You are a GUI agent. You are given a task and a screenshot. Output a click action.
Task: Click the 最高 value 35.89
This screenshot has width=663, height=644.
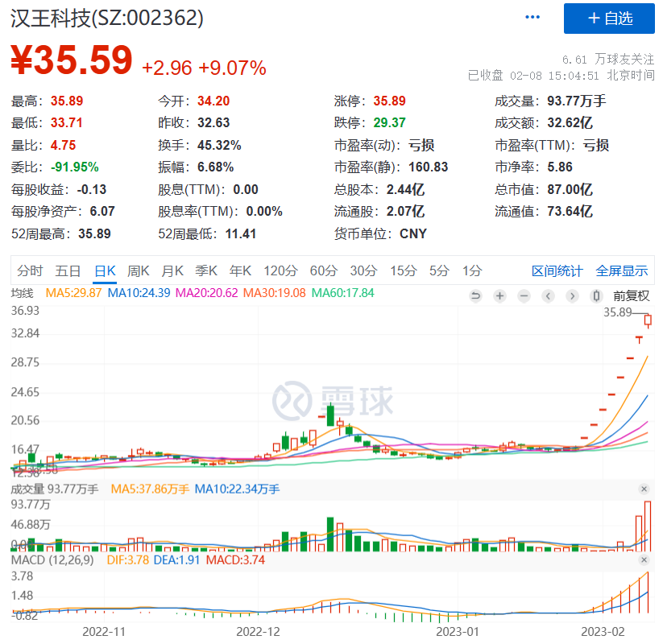[x=67, y=101]
